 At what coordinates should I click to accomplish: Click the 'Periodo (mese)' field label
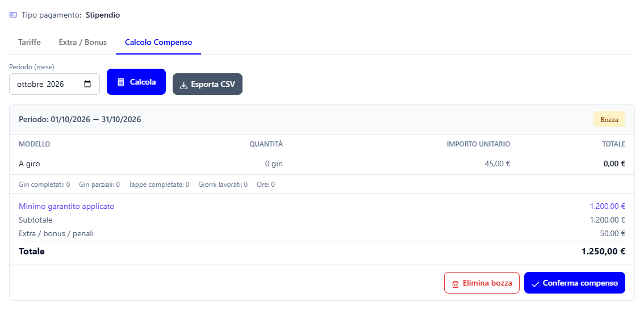point(32,66)
